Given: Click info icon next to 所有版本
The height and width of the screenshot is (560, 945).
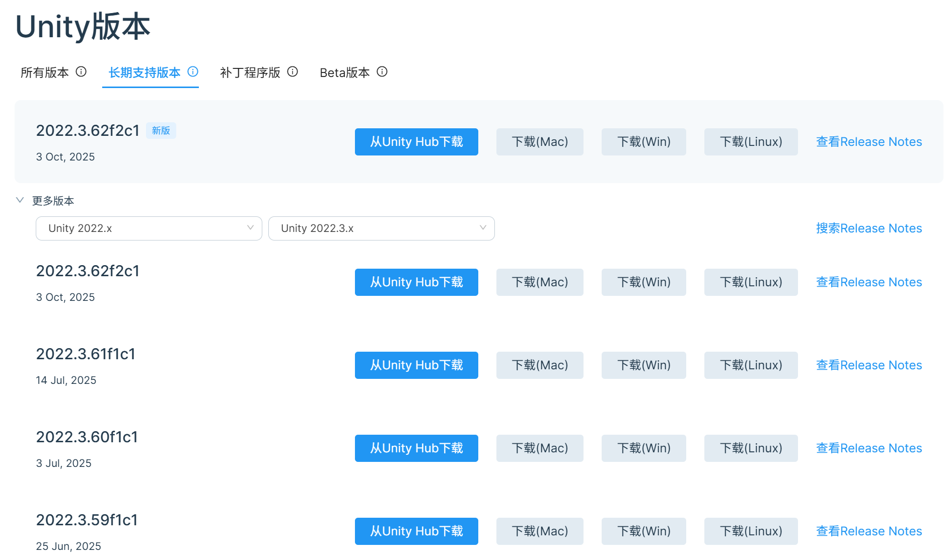Looking at the screenshot, I should coord(81,72).
